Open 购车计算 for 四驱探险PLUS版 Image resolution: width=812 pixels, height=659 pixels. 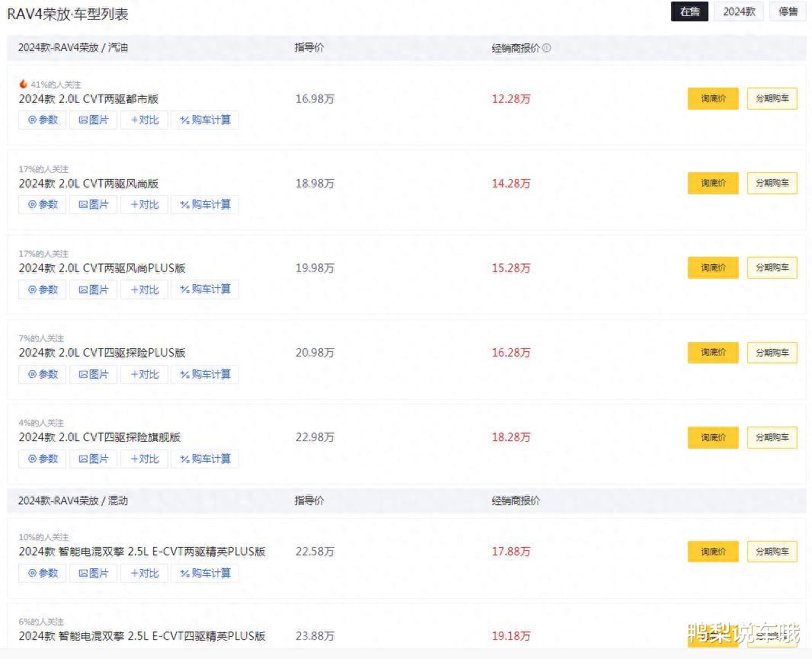[x=205, y=374]
